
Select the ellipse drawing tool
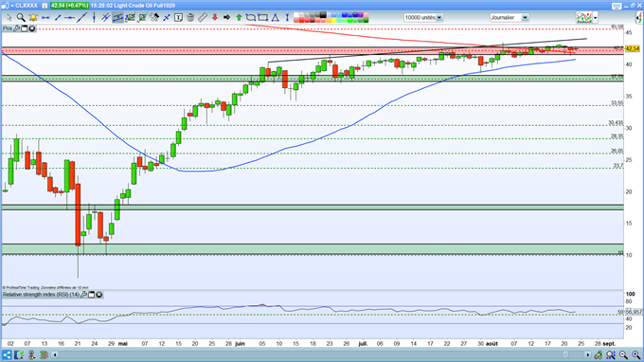pyautogui.click(x=251, y=18)
